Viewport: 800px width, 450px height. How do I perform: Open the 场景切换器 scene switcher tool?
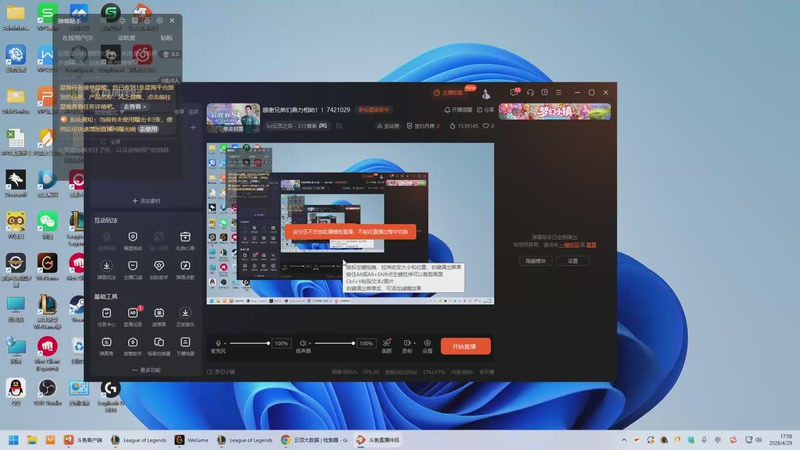coord(159,345)
